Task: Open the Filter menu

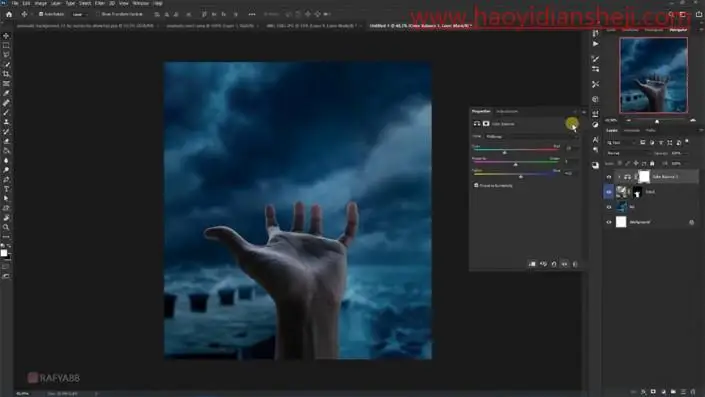Action: 99,3
